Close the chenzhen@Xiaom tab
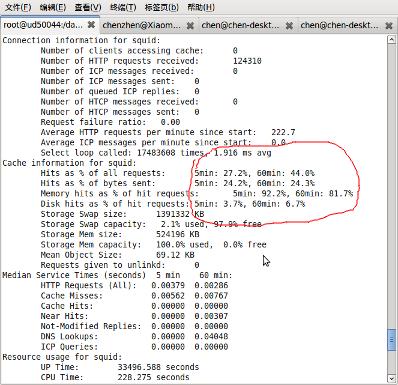This screenshot has height=385, width=398. pyautogui.click(x=190, y=25)
